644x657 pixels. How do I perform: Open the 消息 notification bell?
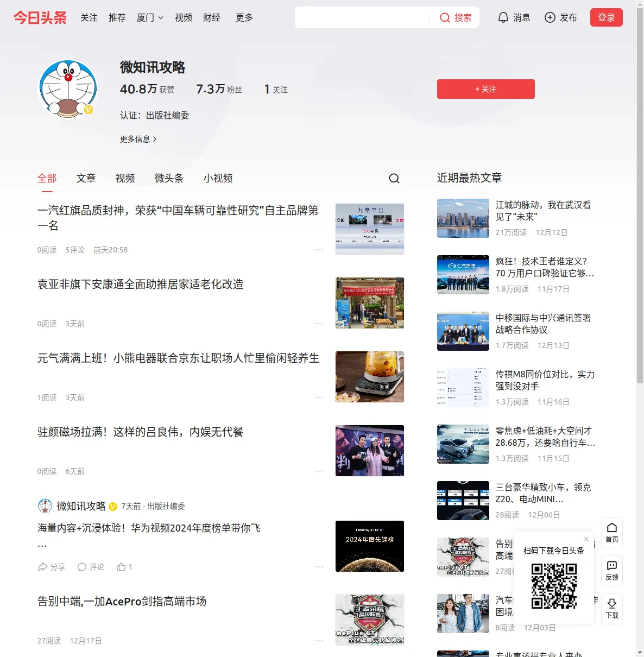(503, 18)
